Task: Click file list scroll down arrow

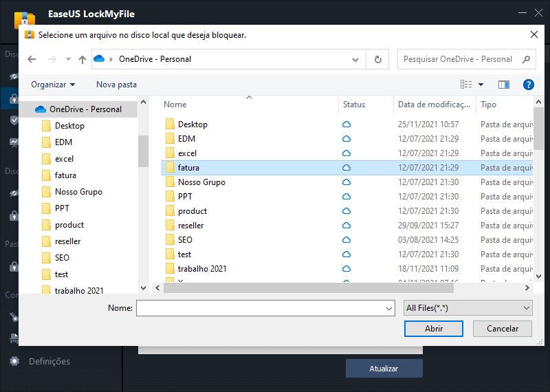Action: (539, 276)
